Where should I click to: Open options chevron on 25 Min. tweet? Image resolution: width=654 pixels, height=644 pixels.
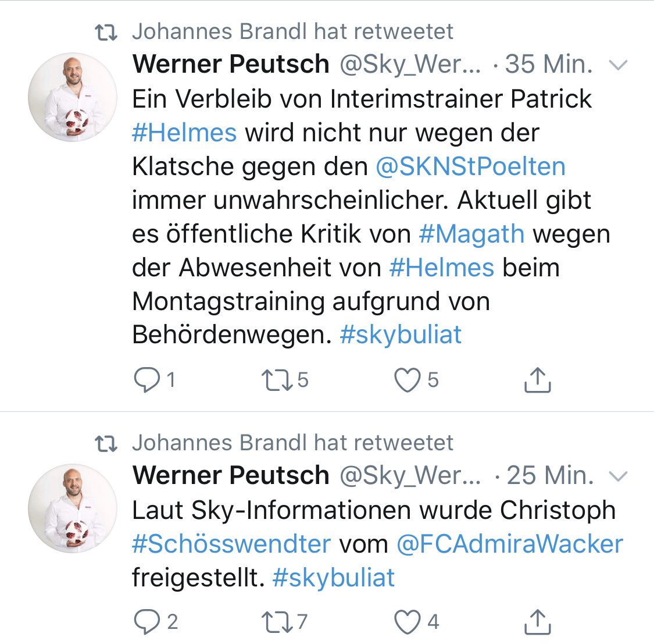click(618, 476)
